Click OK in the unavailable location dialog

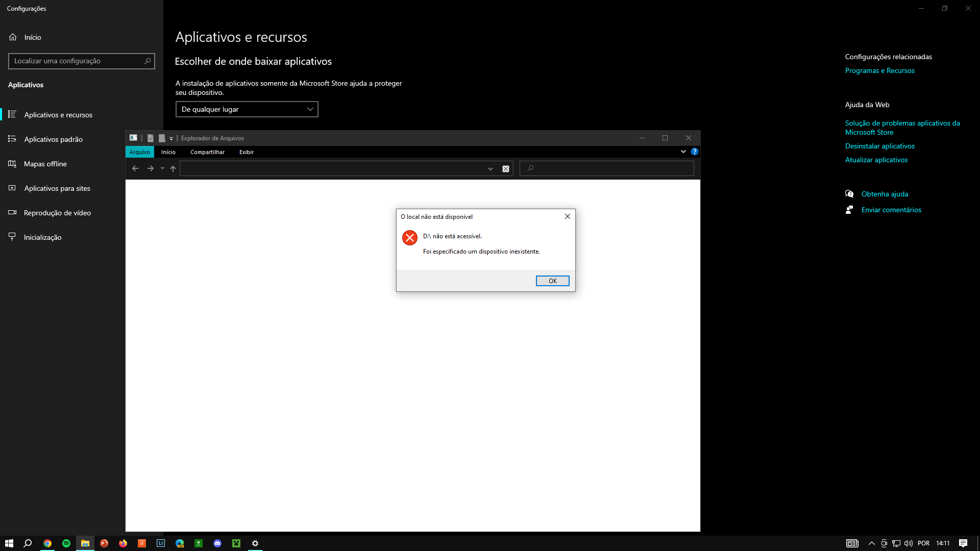point(552,281)
